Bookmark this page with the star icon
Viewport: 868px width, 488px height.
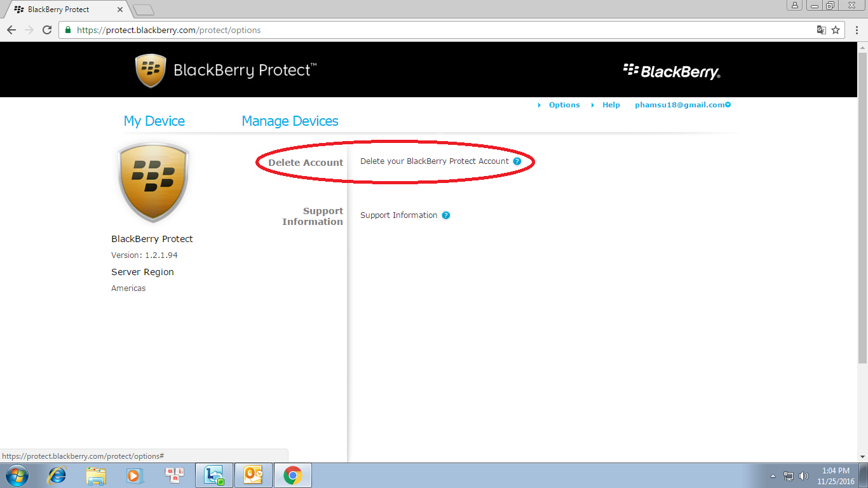pyautogui.click(x=836, y=30)
